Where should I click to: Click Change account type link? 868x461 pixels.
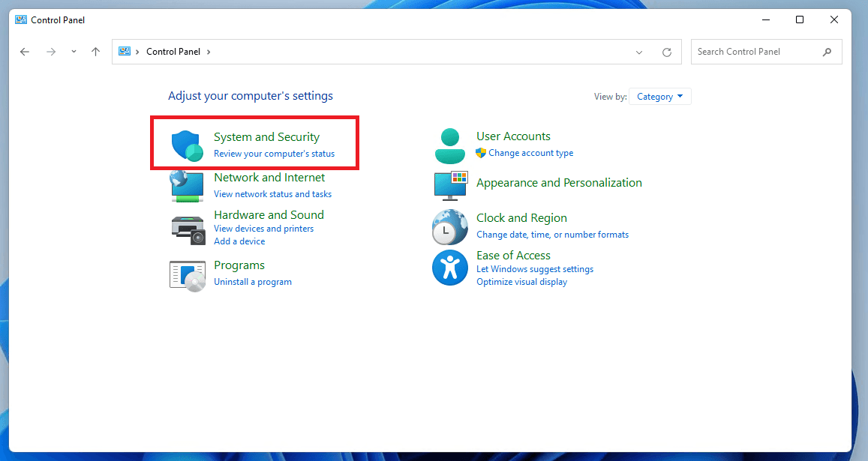531,153
